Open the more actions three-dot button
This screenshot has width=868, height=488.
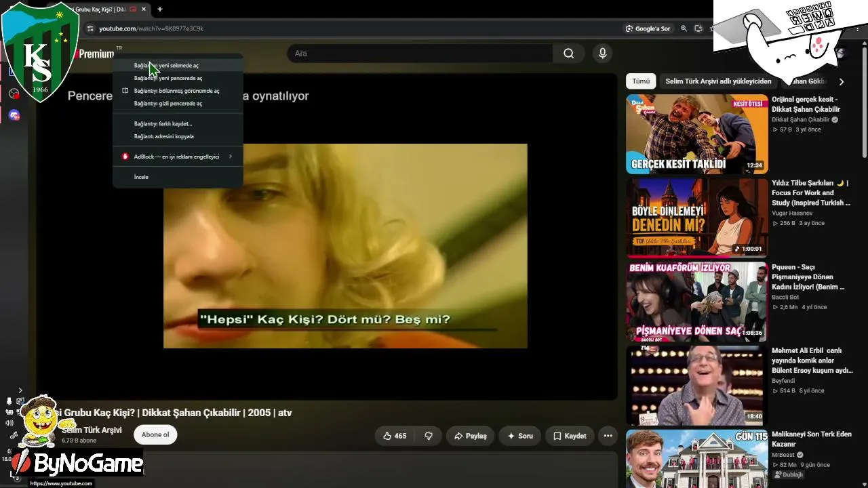tap(608, 436)
